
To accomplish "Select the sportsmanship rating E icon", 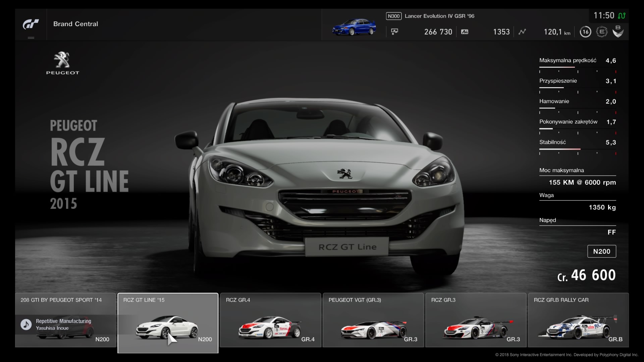I will pyautogui.click(x=602, y=32).
